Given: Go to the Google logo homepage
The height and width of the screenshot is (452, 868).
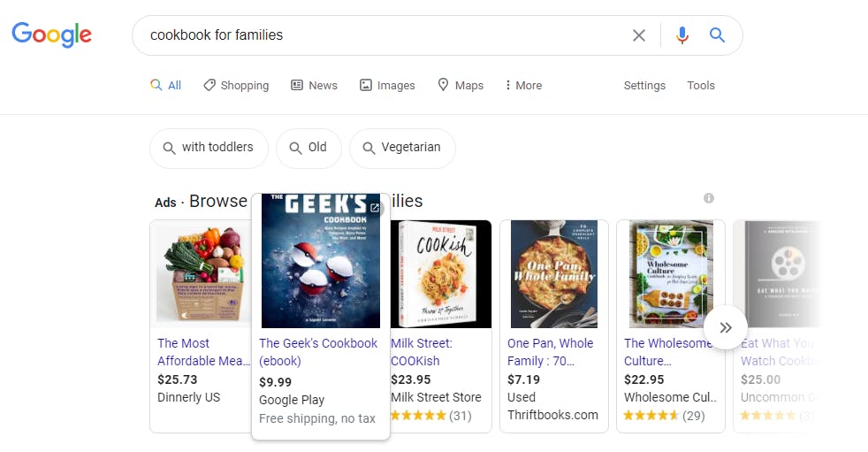Looking at the screenshot, I should [x=52, y=34].
